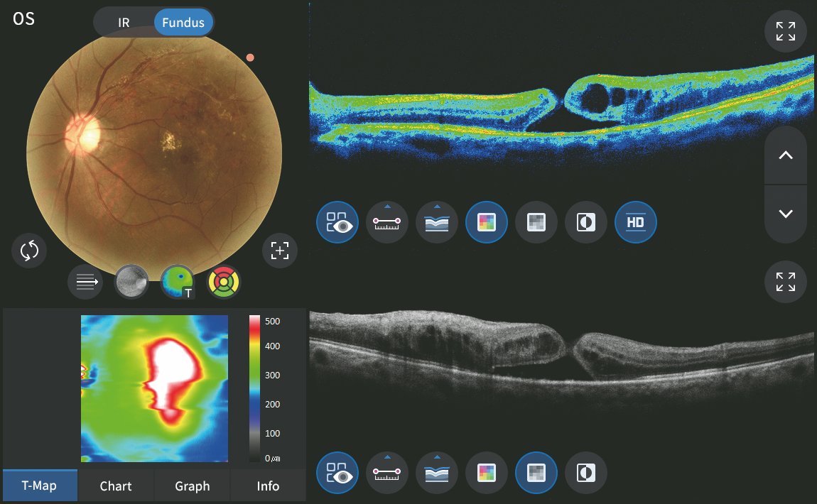The height and width of the screenshot is (504, 817).
Task: Expand the upper OCT scan to fullscreen
Action: pyautogui.click(x=786, y=31)
